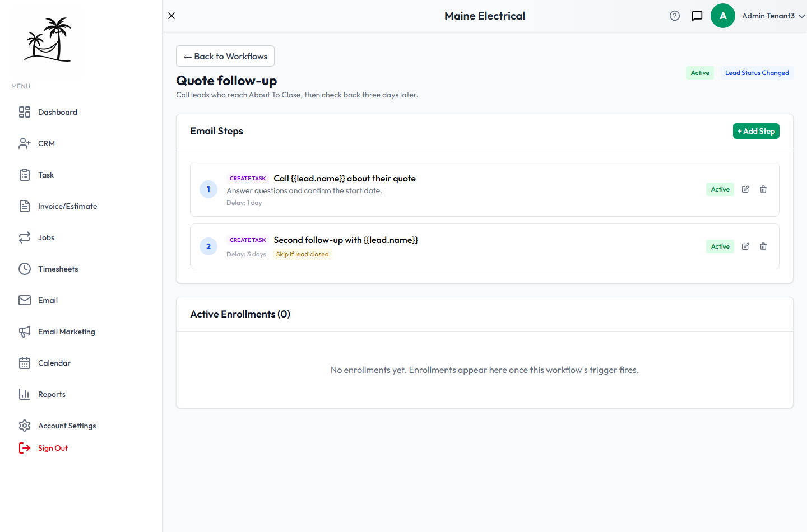Screen dimensions: 807x532
Task: Open Dashboard from the sidebar menu
Action: pyautogui.click(x=58, y=112)
